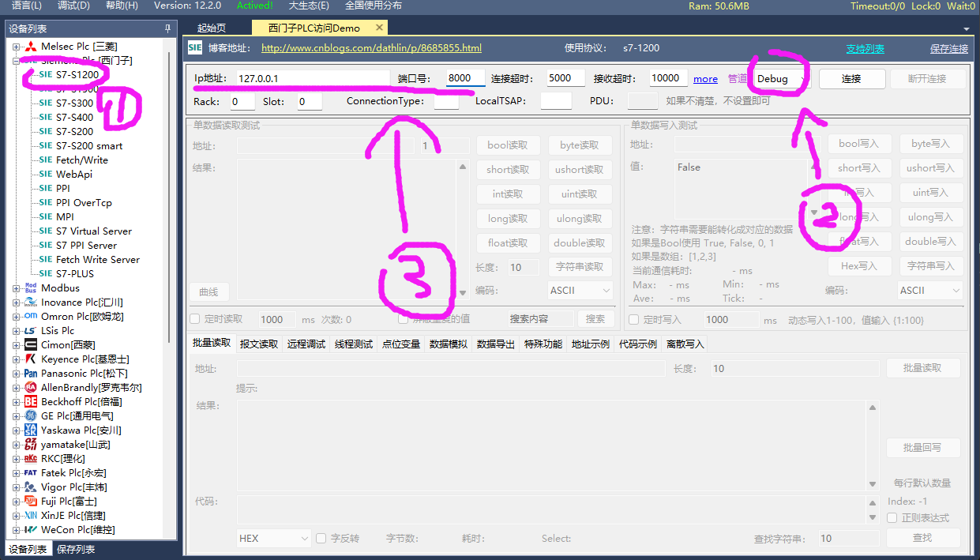Screen dimensions: 980x560
Task: Open the 语言(L) menu
Action: tap(27, 6)
